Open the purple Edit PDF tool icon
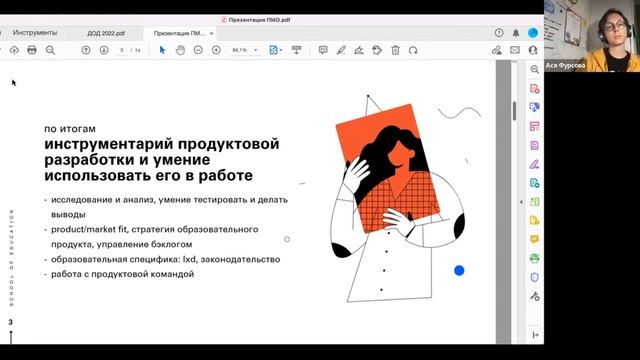 [x=534, y=145]
